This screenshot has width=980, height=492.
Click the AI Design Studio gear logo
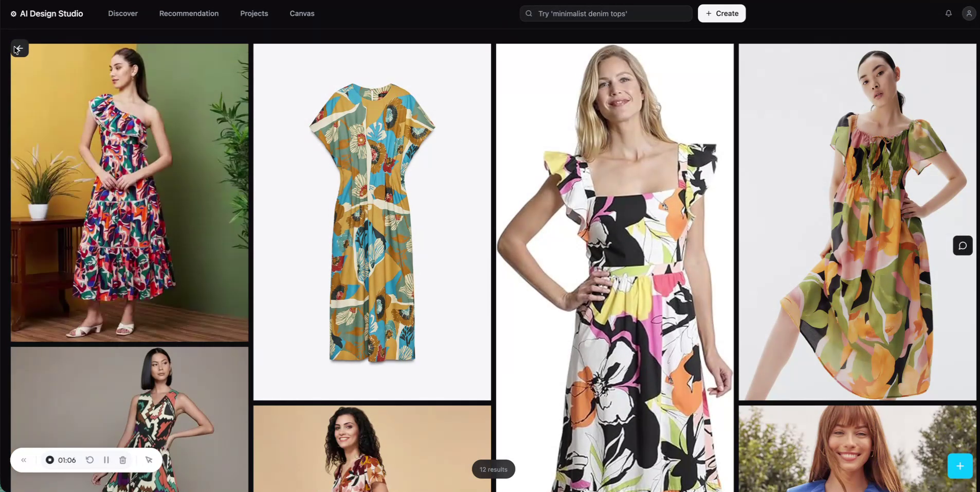13,14
